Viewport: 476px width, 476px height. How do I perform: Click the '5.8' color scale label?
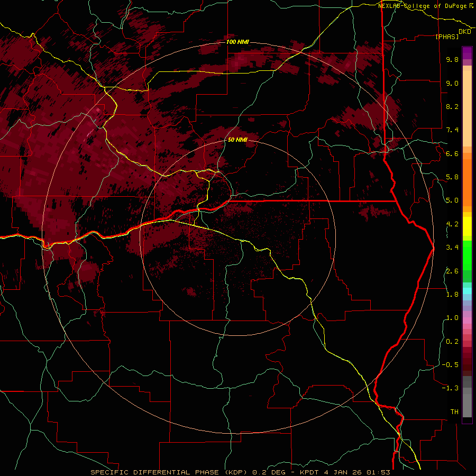(452, 177)
